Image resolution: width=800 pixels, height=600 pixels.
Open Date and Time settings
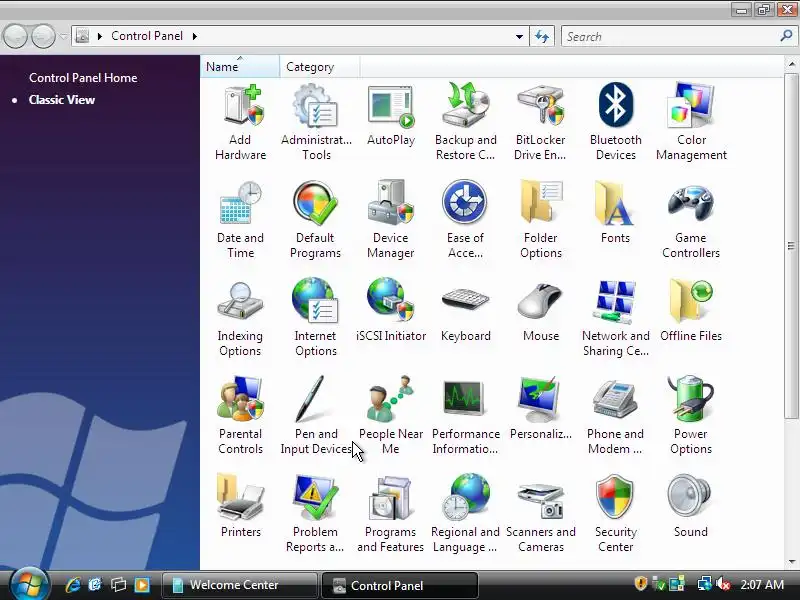240,220
